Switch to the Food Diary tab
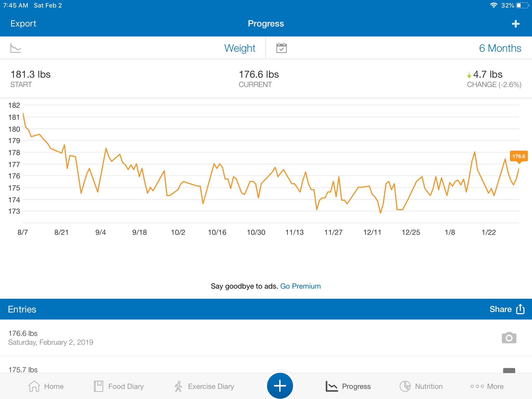This screenshot has height=399, width=532. click(x=119, y=386)
